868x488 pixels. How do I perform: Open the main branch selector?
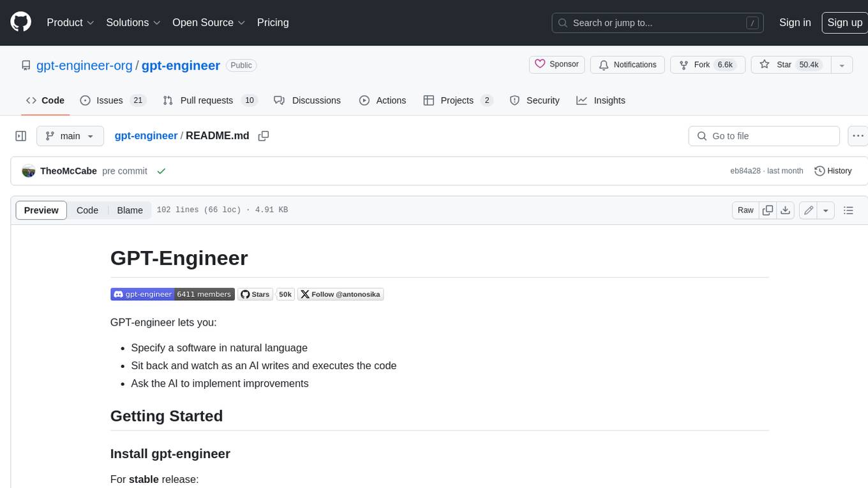pos(70,136)
